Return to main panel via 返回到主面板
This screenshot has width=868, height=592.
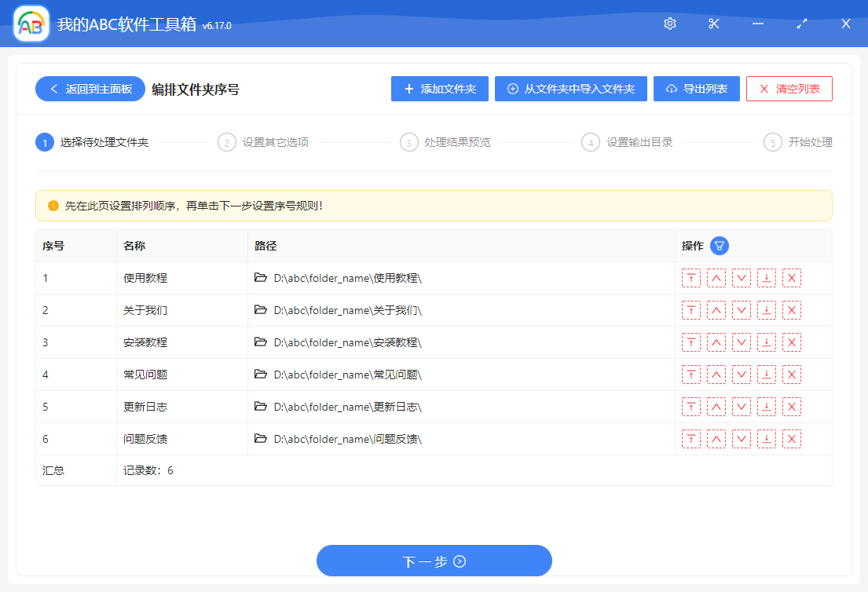(89, 89)
